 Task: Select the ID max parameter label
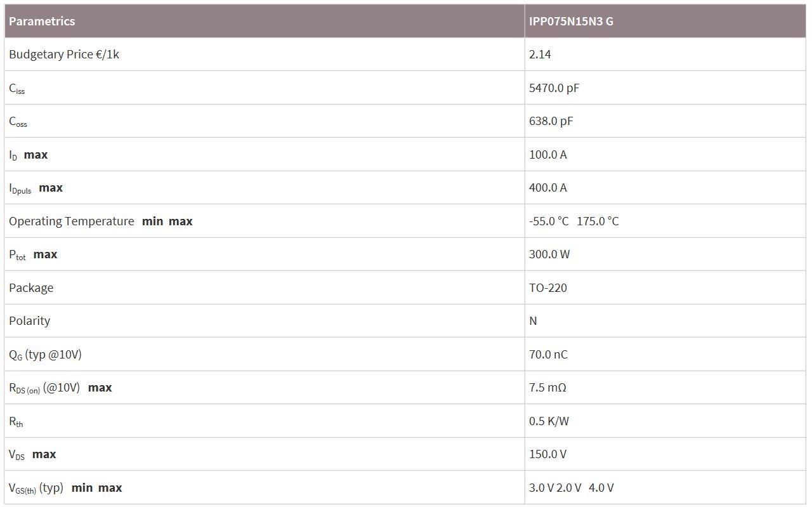[29, 155]
